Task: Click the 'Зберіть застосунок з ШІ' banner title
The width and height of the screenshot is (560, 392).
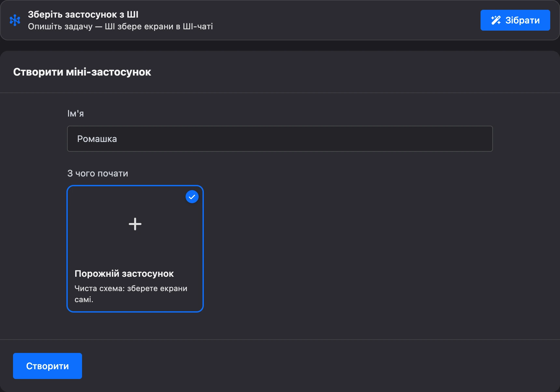Action: coord(83,14)
